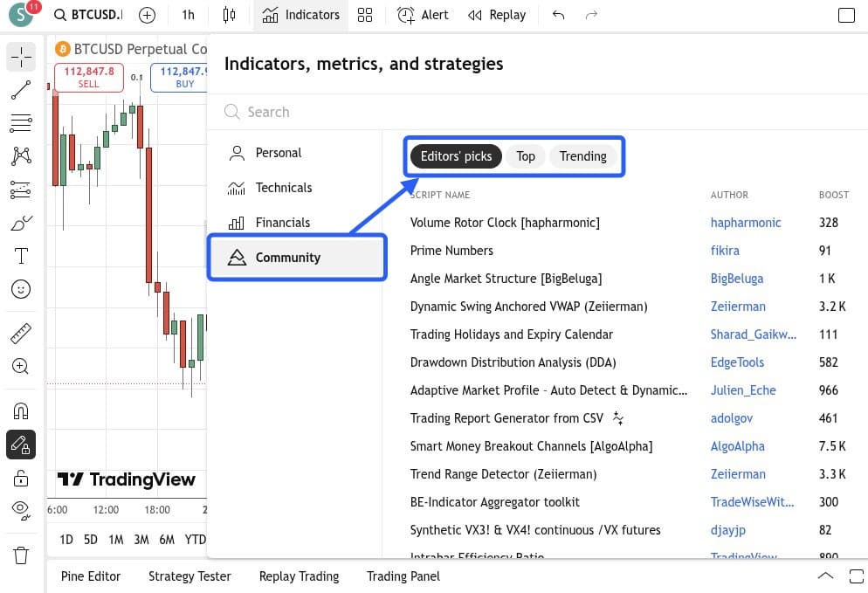Select the trend line drawing tool
This screenshot has height=593, width=868.
coord(21,90)
